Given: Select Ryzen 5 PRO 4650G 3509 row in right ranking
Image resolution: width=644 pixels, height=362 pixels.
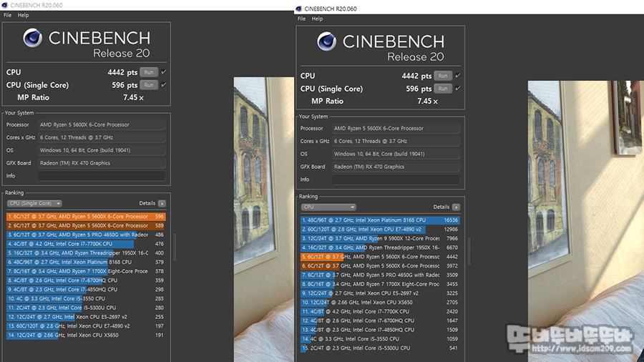Looking at the screenshot, I should [x=380, y=275].
